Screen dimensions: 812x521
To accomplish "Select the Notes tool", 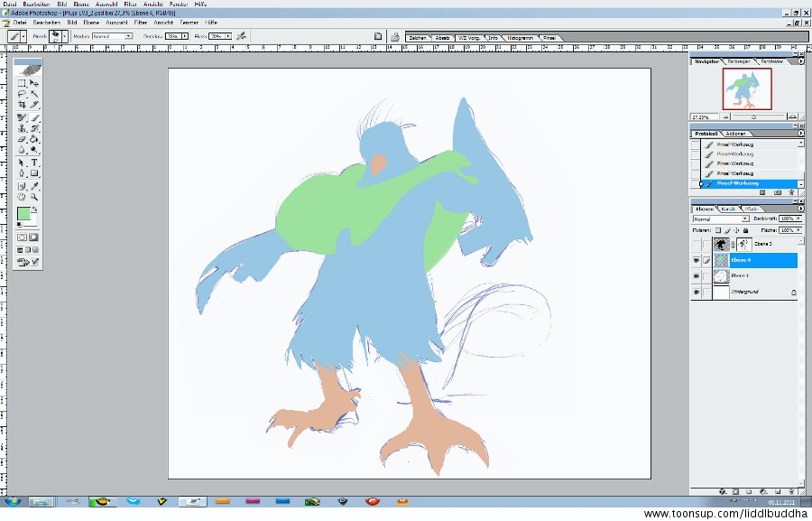I will 22,186.
